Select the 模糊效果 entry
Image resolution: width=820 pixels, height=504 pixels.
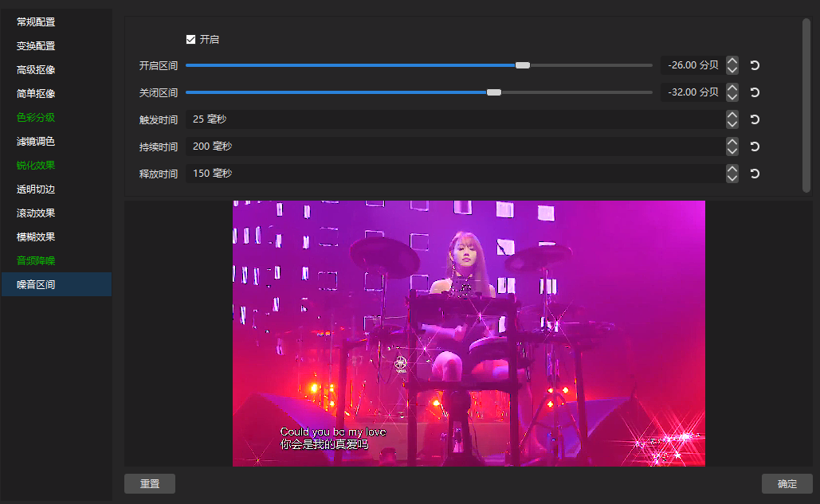tap(57, 236)
